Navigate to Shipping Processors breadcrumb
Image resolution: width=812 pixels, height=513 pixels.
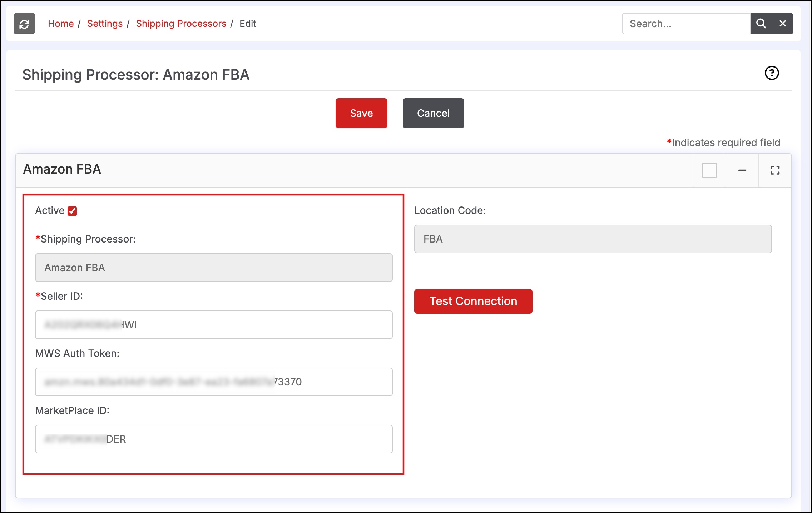[181, 24]
